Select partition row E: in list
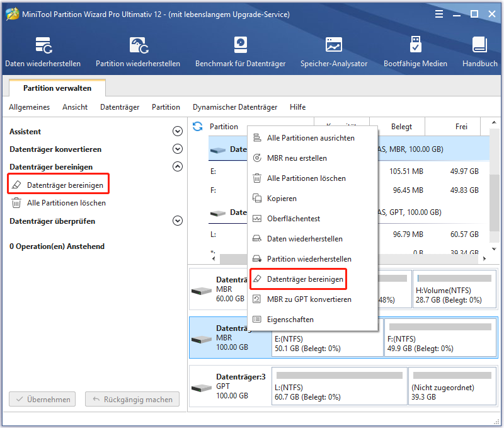 click(349, 171)
